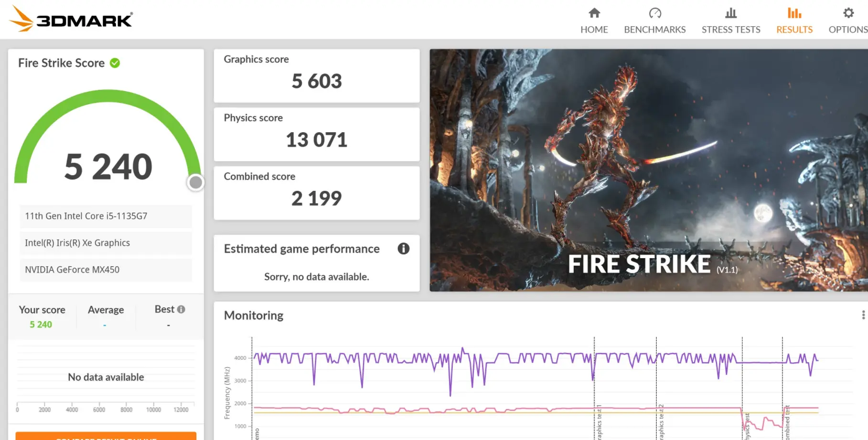Click the Frequency (MHz) axis label
Screen dimensions: 868x440
[x=227, y=393]
